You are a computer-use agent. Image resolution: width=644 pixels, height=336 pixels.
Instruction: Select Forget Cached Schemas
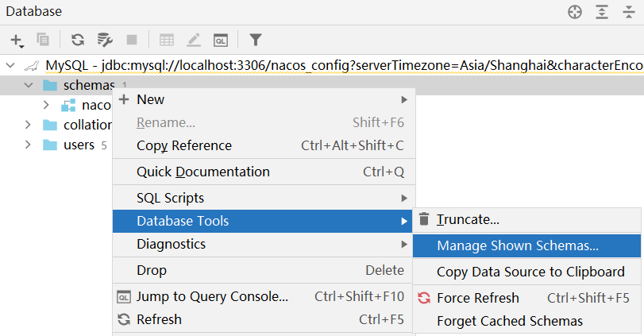(527, 321)
